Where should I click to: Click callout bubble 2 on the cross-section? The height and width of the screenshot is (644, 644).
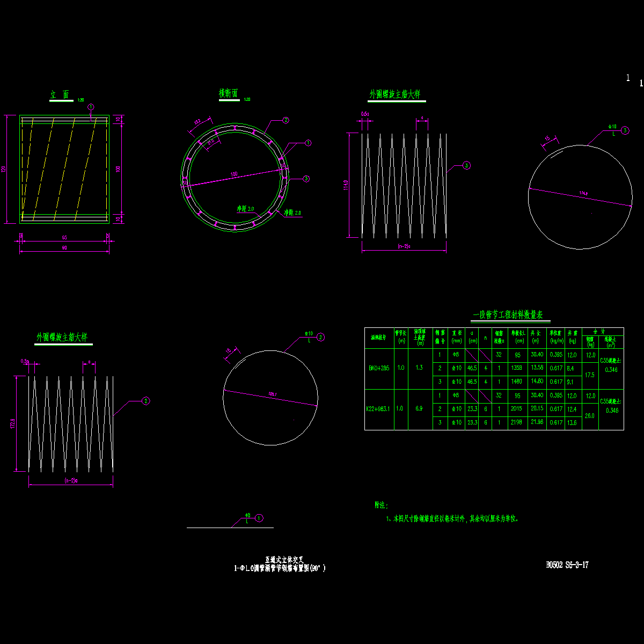click(x=286, y=120)
